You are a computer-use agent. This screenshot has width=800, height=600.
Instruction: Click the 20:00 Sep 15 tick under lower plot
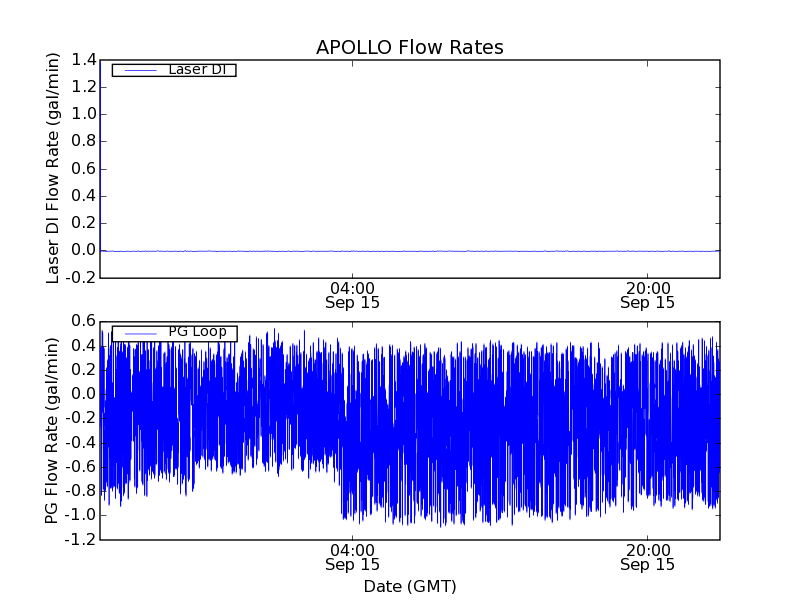coord(647,557)
